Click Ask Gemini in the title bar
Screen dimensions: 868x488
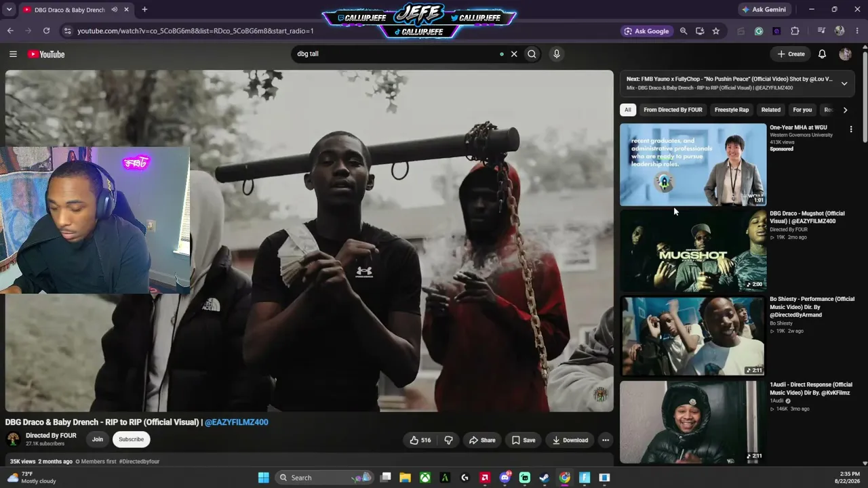tap(764, 9)
